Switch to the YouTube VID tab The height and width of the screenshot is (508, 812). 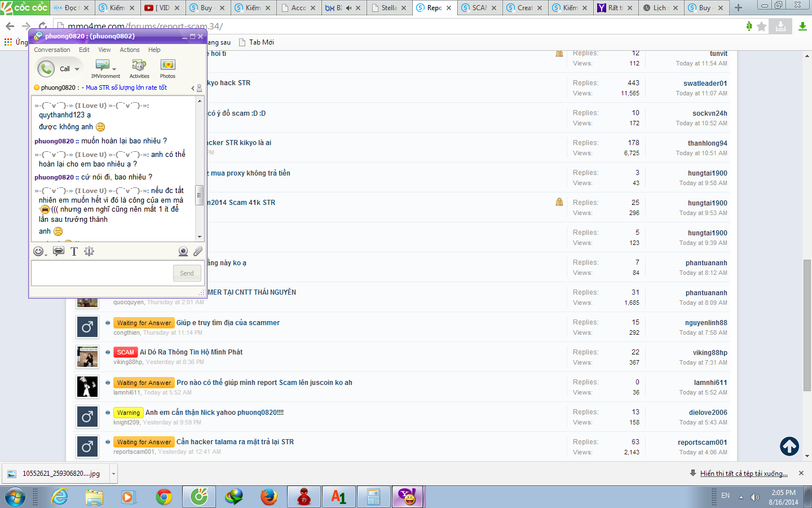pos(162,8)
